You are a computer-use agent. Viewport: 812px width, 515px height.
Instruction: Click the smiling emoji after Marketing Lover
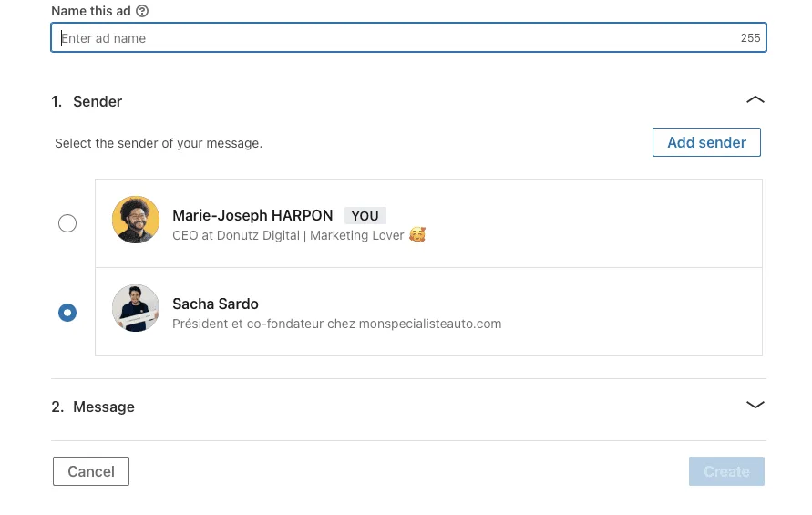pyautogui.click(x=417, y=234)
